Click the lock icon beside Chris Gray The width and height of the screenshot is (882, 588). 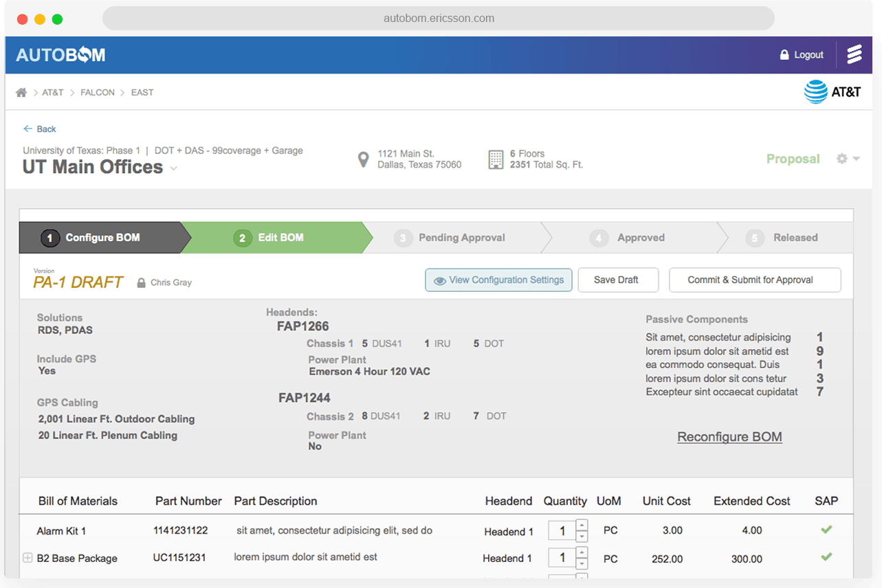pos(141,283)
